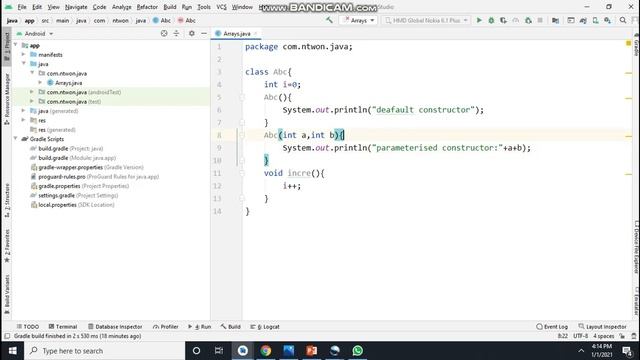
Task: Click the Sync Project with Gradle icon
Action: (583, 20)
